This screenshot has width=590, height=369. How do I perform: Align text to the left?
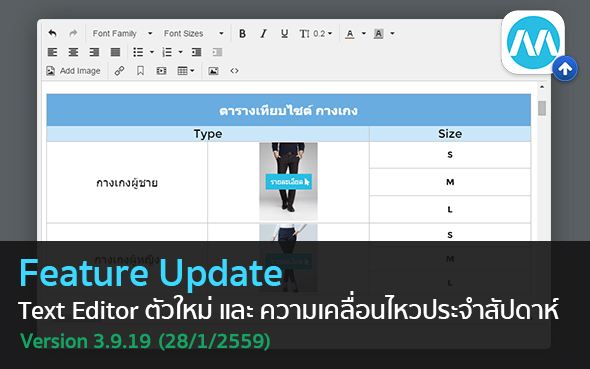click(x=53, y=52)
